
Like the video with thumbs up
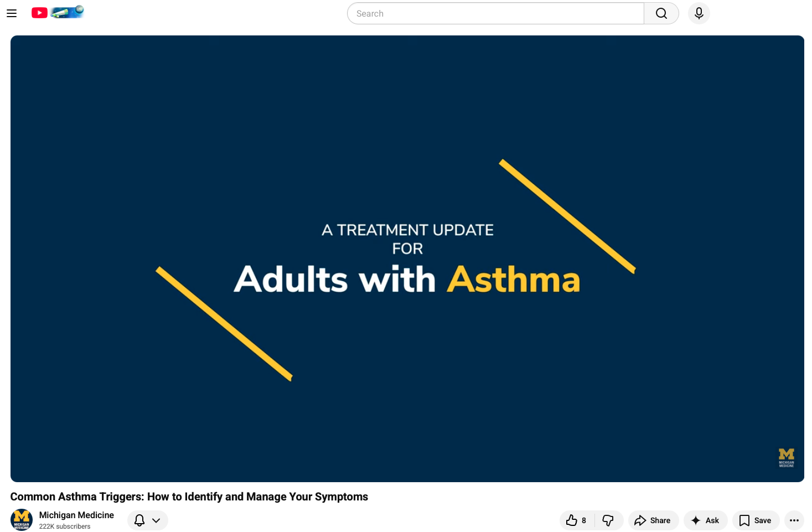coord(576,520)
